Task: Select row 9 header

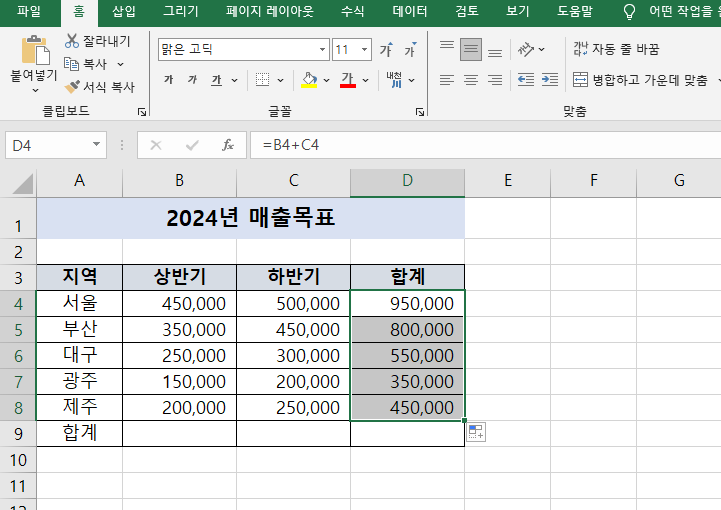Action: (18, 434)
